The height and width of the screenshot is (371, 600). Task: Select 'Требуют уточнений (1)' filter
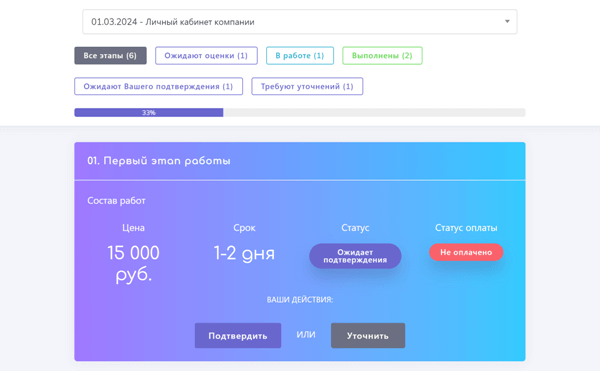click(x=307, y=86)
